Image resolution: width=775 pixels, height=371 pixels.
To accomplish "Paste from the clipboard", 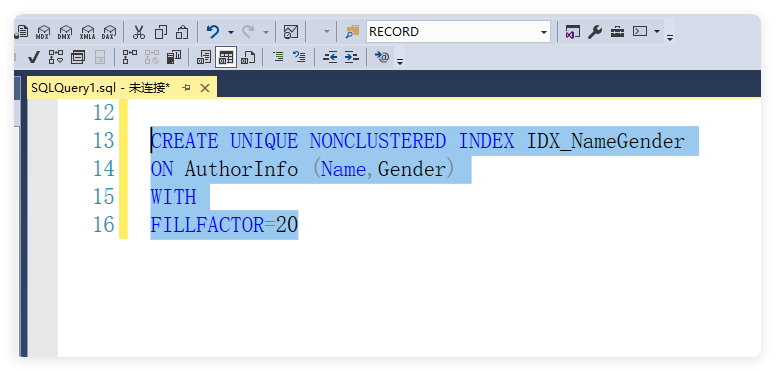I will (182, 32).
